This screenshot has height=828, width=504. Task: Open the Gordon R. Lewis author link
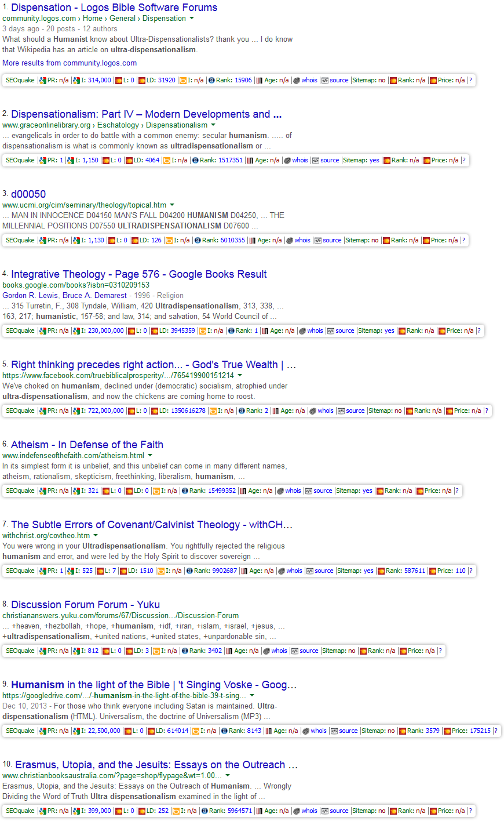[x=30, y=296]
